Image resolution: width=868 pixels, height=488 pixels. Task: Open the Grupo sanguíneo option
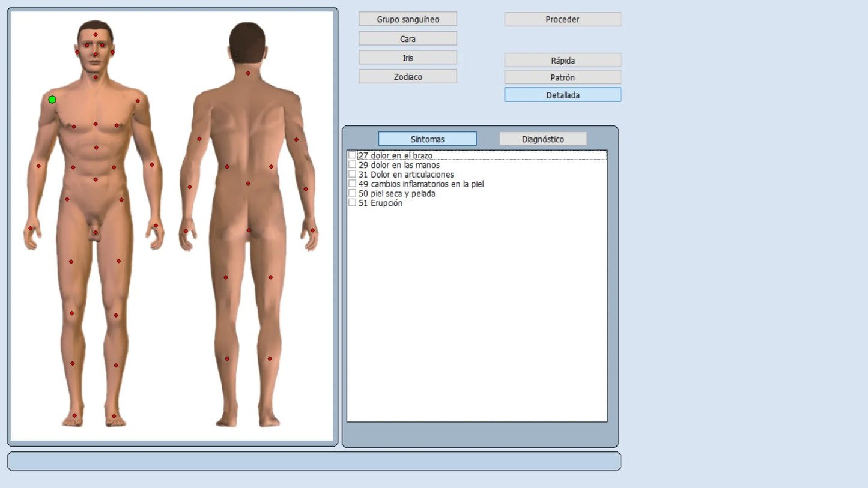tap(407, 19)
